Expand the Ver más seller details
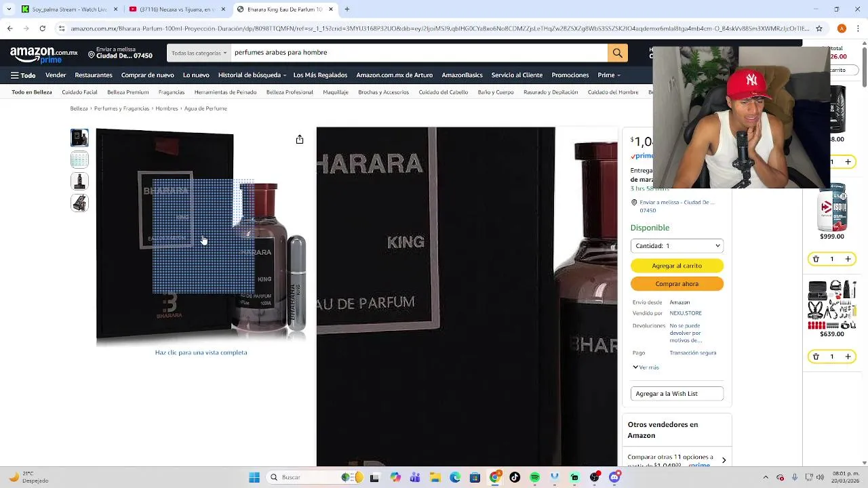Viewport: 868px width, 488px height. [646, 367]
